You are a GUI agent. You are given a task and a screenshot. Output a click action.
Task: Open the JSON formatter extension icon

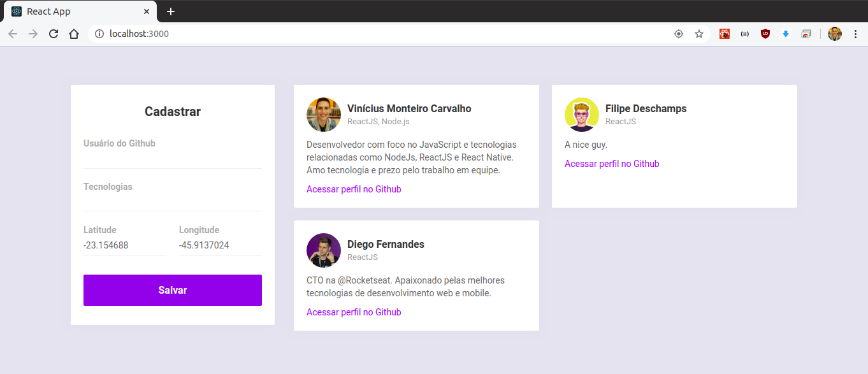[x=744, y=33]
